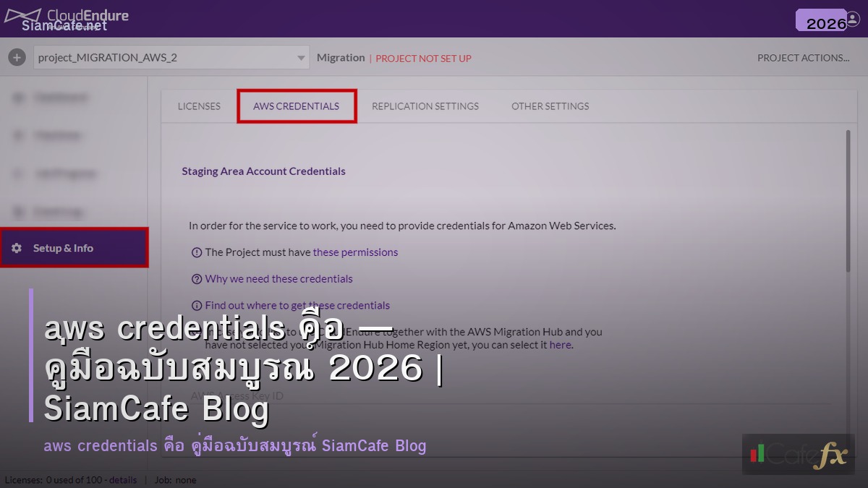
Task: Open the details link in the licenses bar
Action: [123, 479]
